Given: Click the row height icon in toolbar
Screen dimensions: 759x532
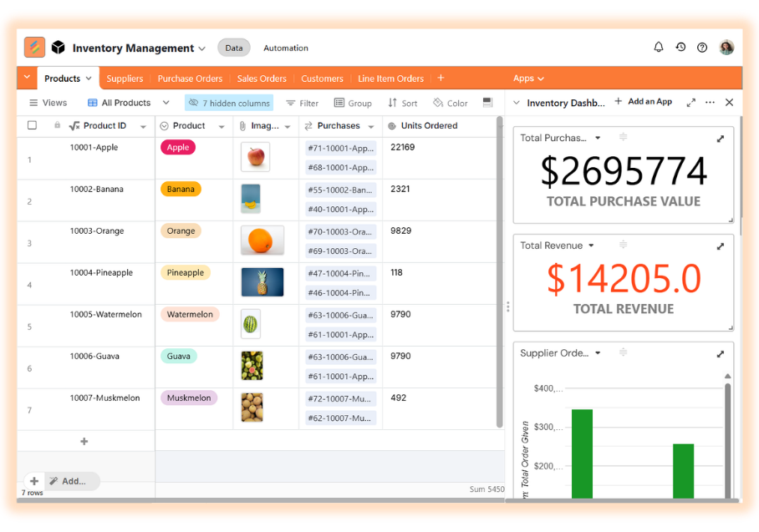Looking at the screenshot, I should (487, 103).
